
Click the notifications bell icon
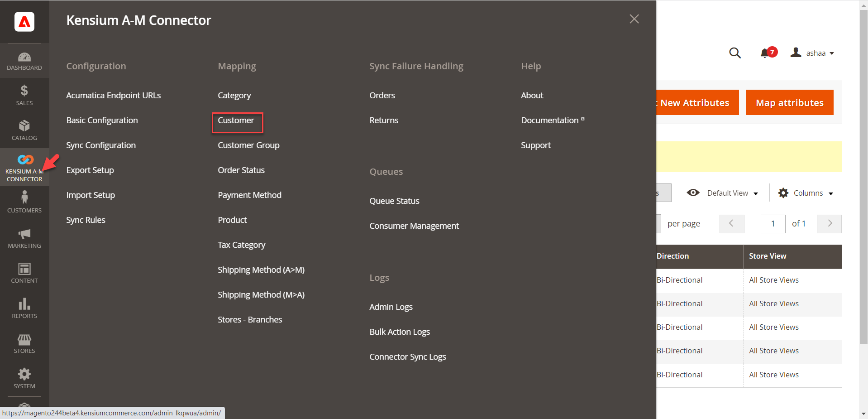(x=766, y=53)
